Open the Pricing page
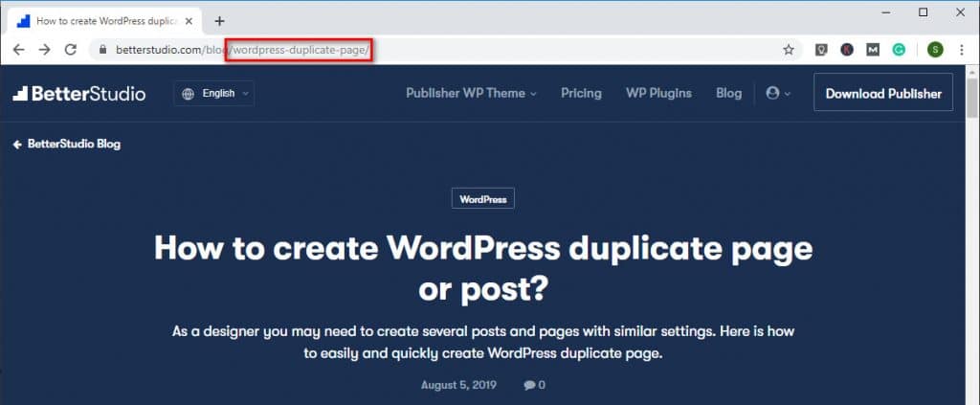The image size is (980, 405). (x=581, y=93)
